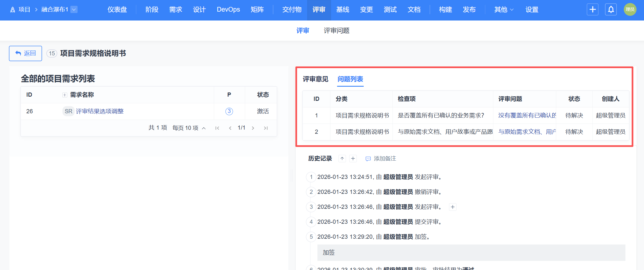Expand details of history record 3
This screenshot has width=644, height=270.
(x=453, y=207)
